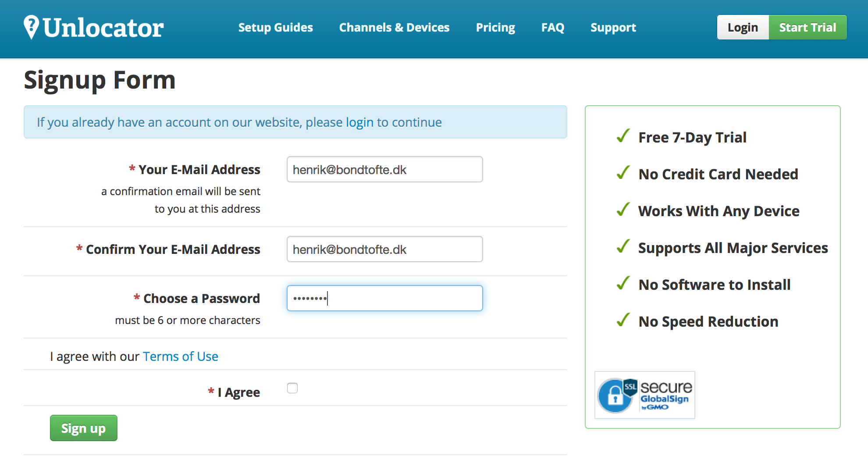Screen dimensions: 868x456
Task: Navigate to Support
Action: tap(613, 28)
